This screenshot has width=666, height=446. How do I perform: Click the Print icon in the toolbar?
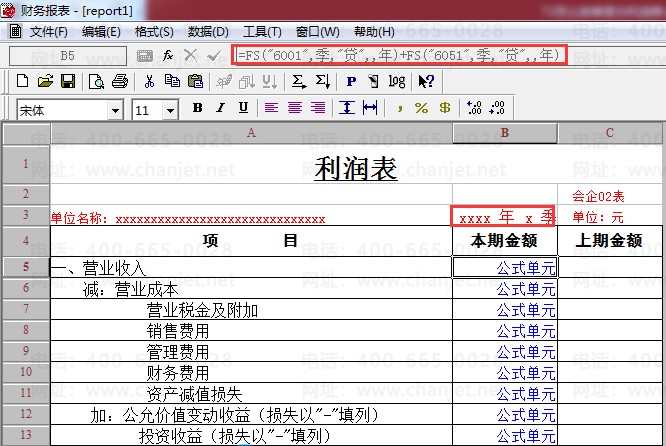[119, 81]
